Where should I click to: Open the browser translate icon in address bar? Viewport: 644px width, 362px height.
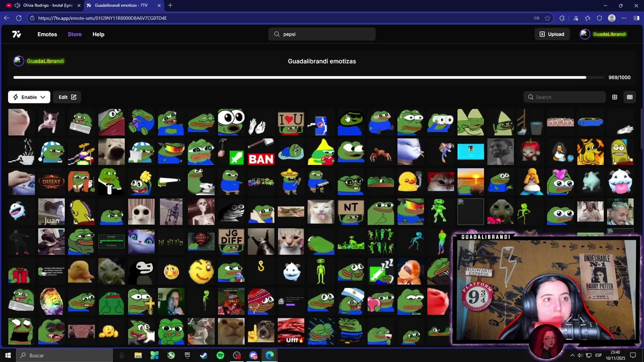[537, 18]
